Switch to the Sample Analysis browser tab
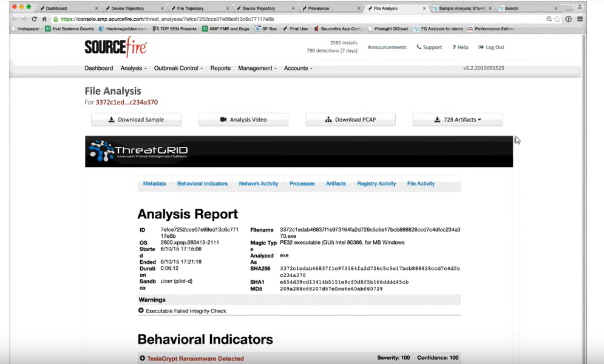 (x=461, y=8)
